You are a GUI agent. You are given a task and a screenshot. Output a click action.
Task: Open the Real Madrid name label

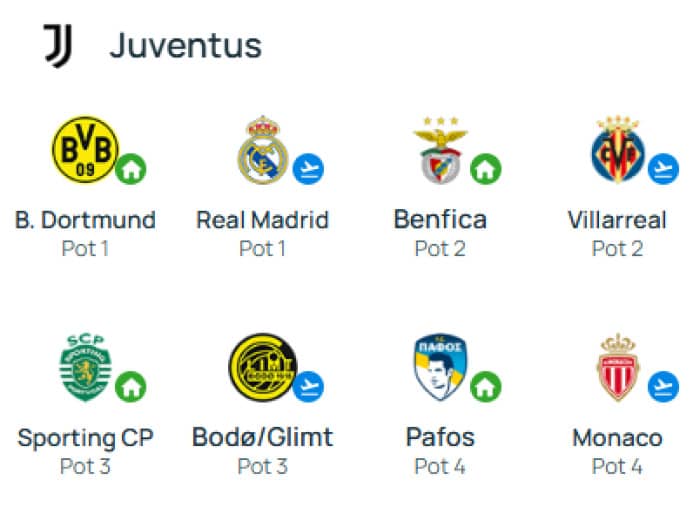[262, 220]
